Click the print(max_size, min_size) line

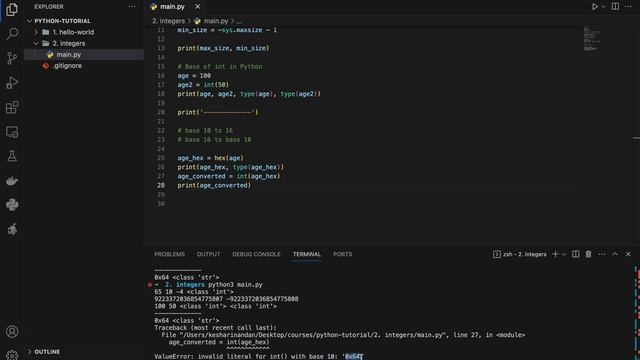tap(223, 48)
